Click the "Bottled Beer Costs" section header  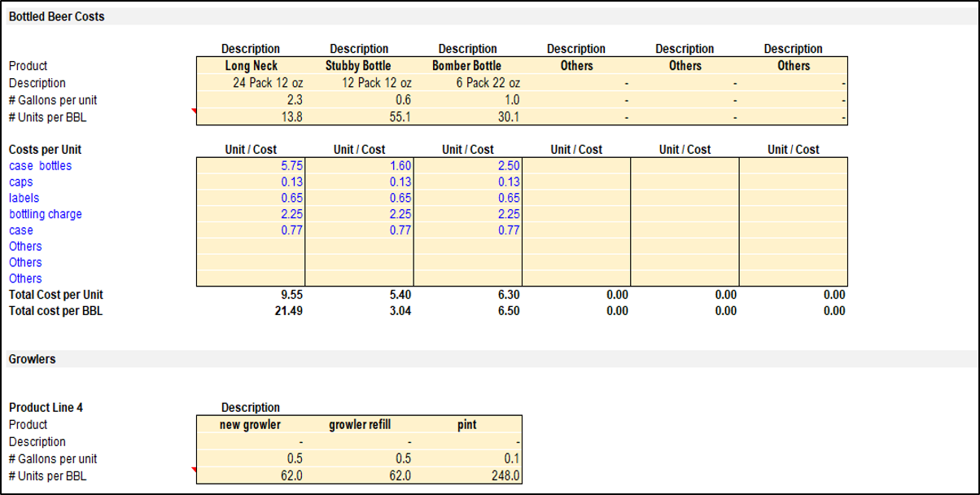click(x=57, y=16)
